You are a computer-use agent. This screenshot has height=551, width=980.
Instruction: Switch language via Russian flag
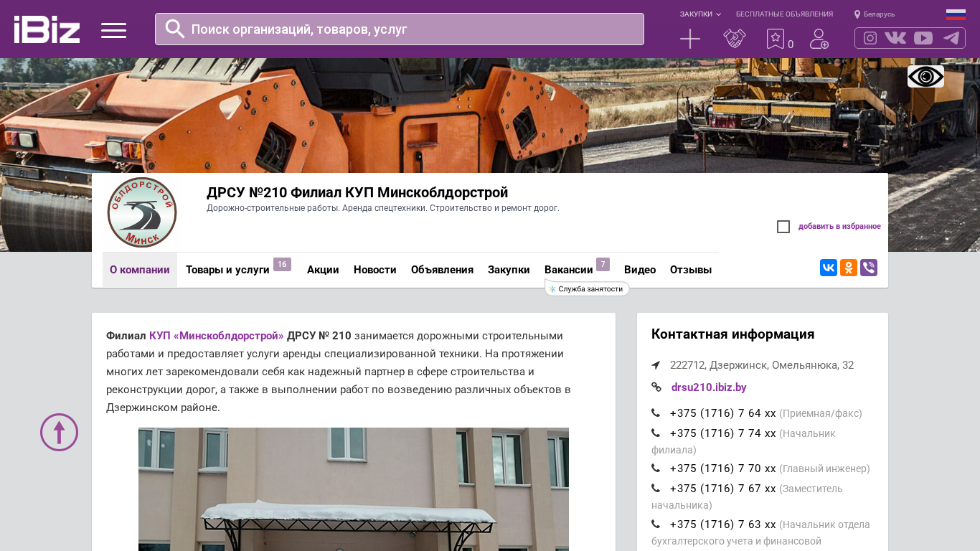coord(956,14)
